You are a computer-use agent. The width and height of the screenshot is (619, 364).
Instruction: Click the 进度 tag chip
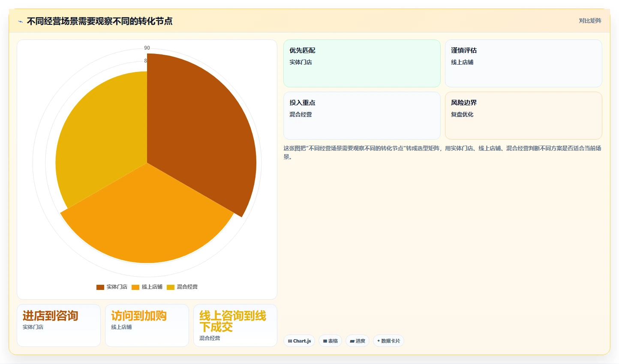click(x=358, y=341)
